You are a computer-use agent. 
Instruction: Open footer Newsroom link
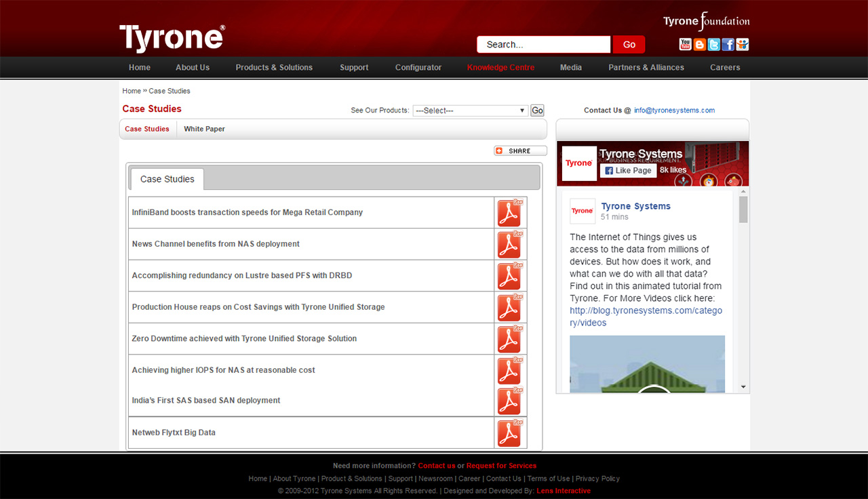[435, 479]
